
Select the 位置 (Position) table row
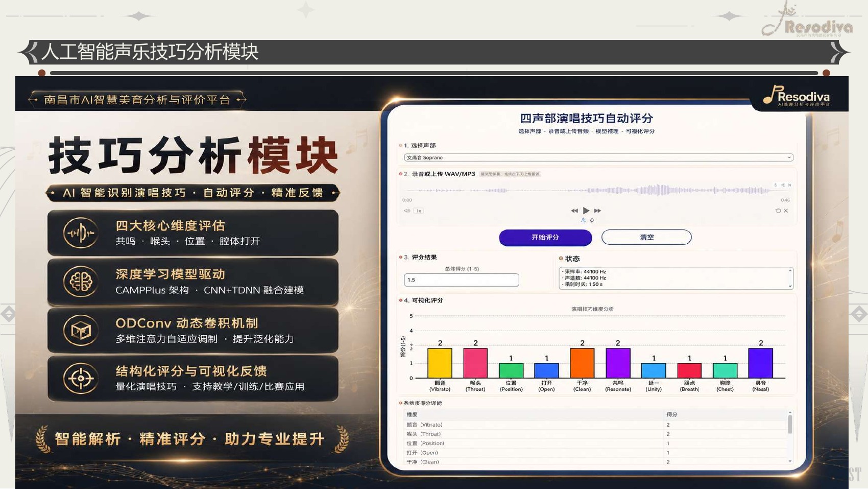tap(595, 443)
